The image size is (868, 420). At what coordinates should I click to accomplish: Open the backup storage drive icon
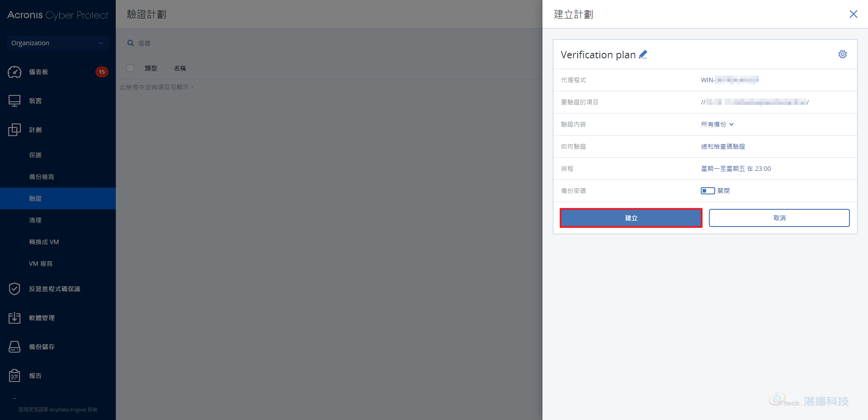(14, 347)
